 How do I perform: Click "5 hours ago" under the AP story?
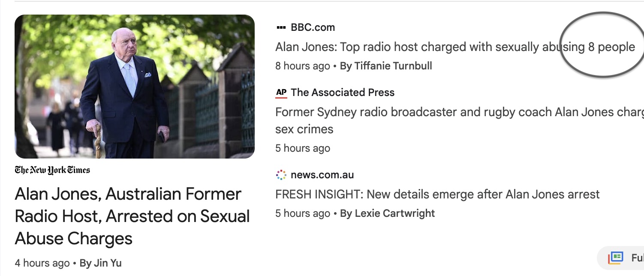[302, 148]
